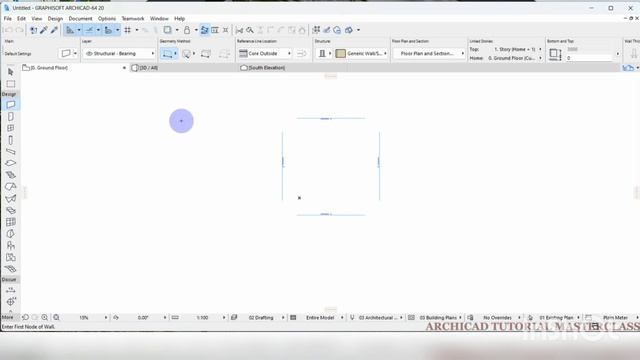Toggle the lock icon in the toolbar

(187, 30)
